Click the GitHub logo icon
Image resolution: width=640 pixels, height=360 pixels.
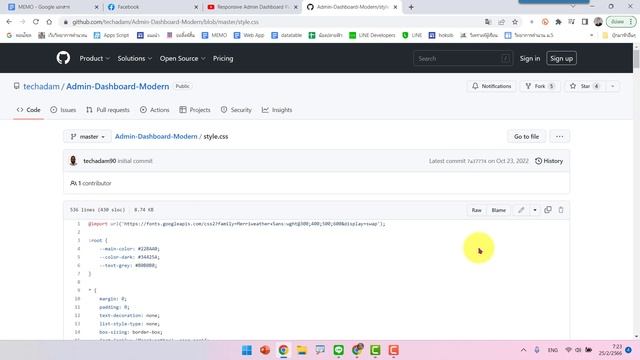point(63,58)
